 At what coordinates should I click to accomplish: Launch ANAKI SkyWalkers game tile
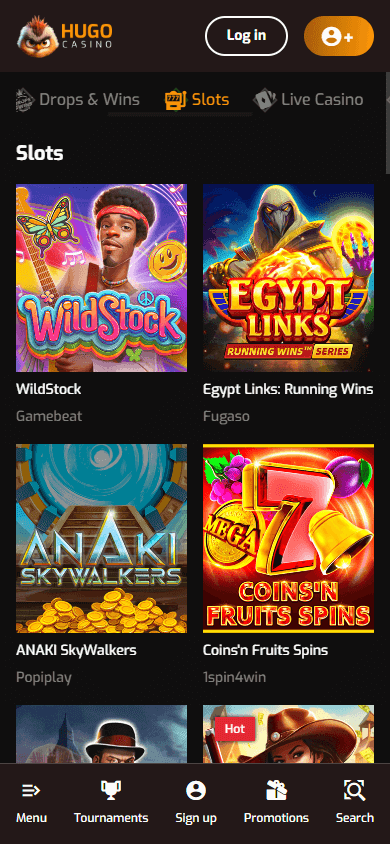coord(102,538)
